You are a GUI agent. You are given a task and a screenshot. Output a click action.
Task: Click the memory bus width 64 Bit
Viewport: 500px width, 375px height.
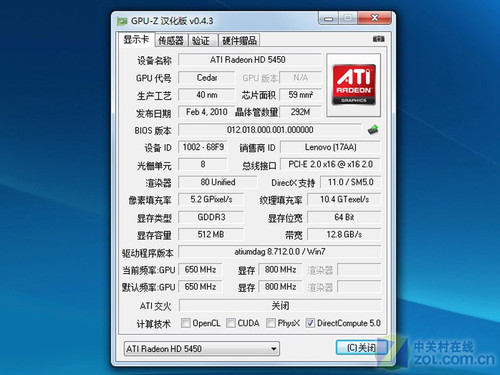[x=344, y=217]
